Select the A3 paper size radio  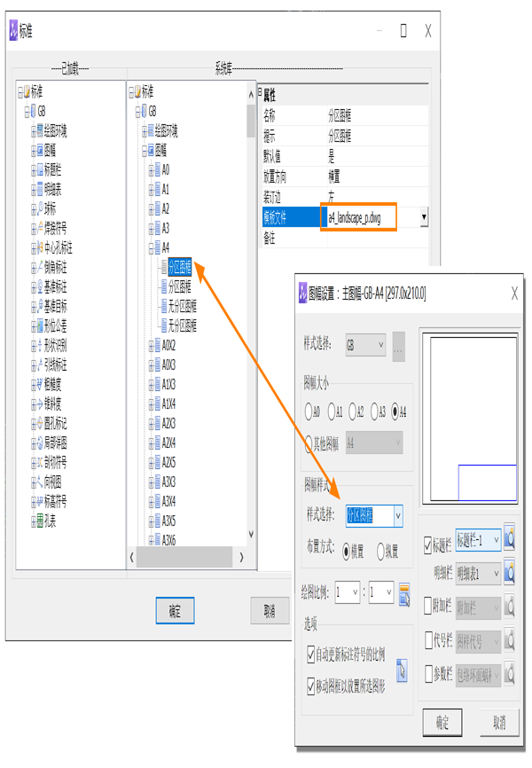point(375,411)
